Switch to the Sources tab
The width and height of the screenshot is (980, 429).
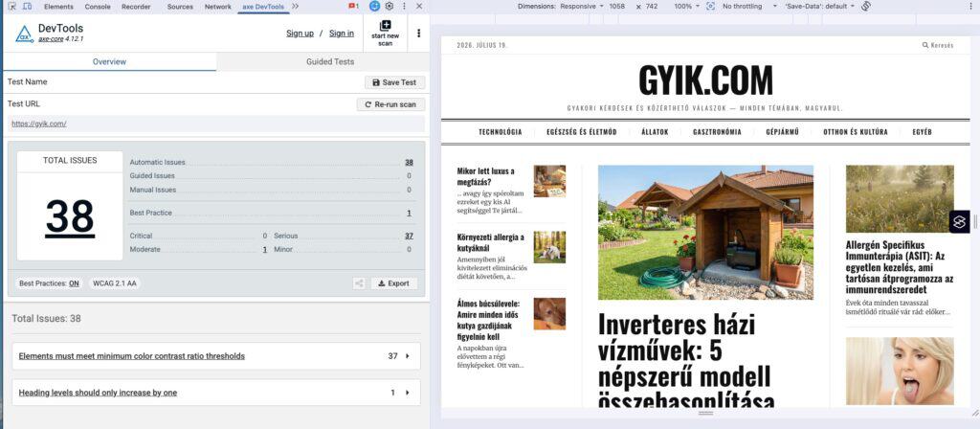point(180,7)
